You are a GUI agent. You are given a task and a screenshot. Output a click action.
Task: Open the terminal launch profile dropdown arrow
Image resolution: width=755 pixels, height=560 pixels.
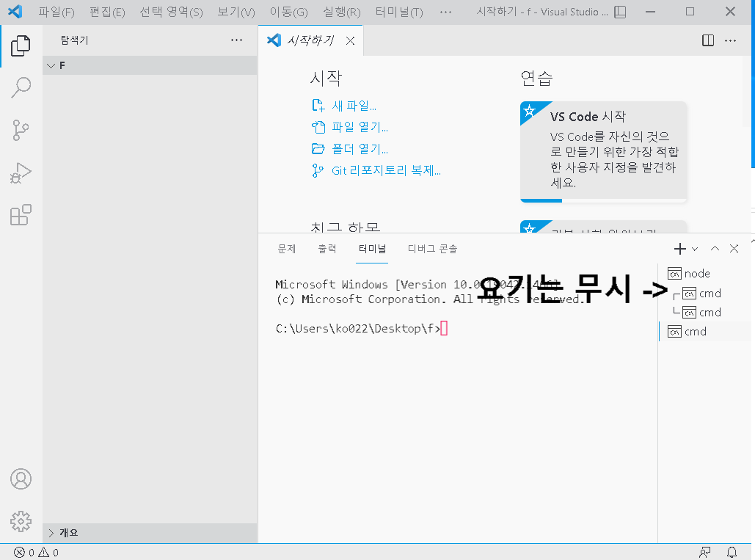[x=695, y=249]
